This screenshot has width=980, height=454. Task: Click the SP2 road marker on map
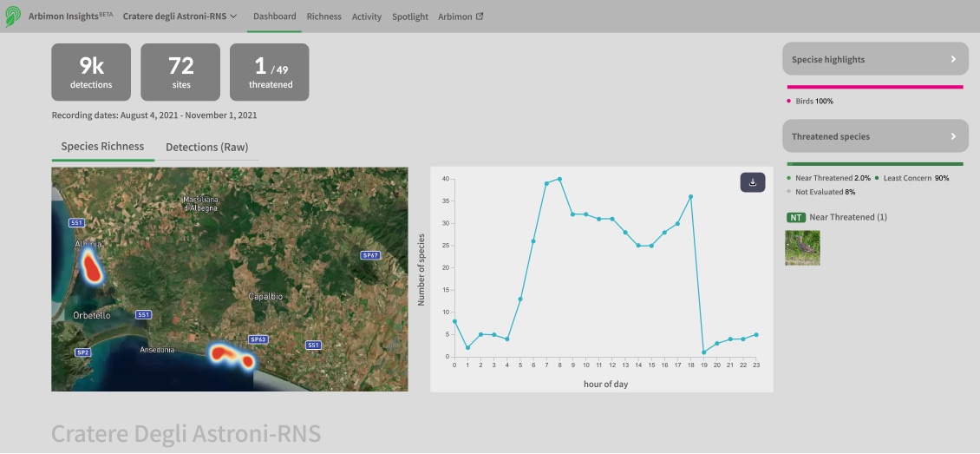82,352
